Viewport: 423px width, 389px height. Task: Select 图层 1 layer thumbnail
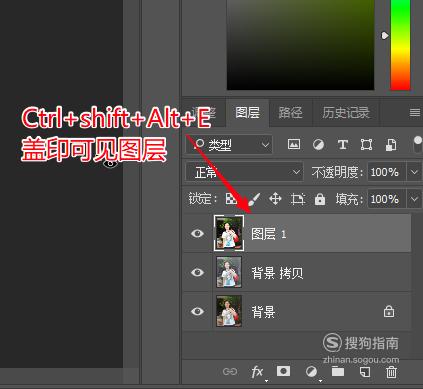coord(229,233)
